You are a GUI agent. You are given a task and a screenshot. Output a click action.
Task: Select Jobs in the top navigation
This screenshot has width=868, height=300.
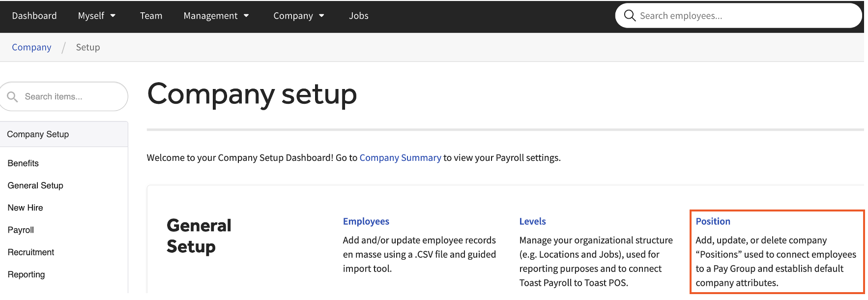point(358,15)
